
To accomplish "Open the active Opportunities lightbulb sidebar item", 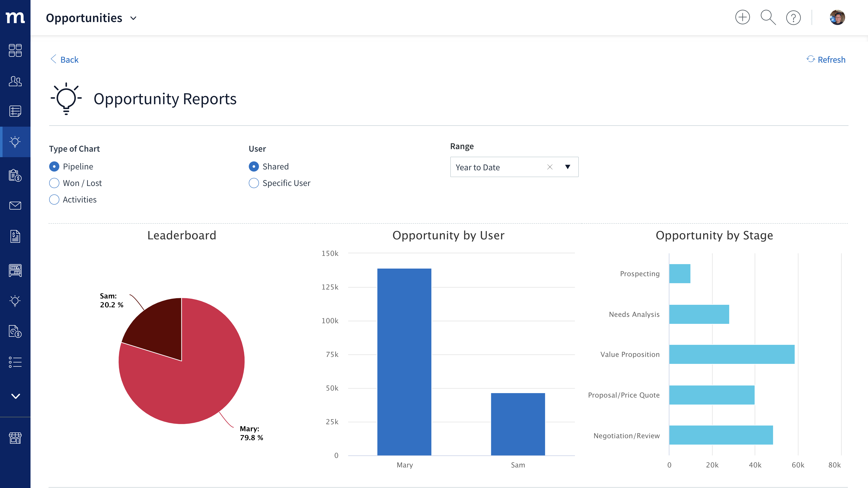I will tap(15, 142).
